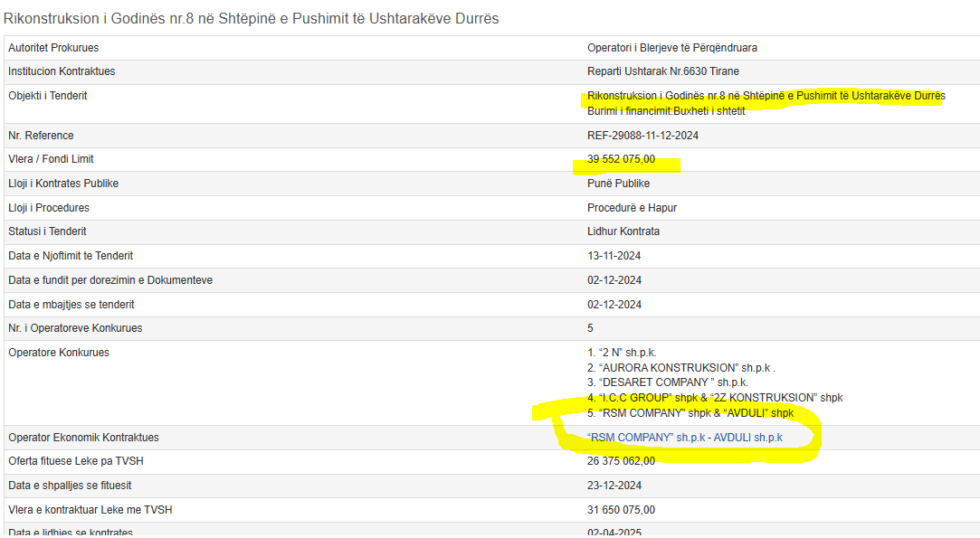Screen dimensions: 980x538
Task: Click the contracted value 31 650 075,00
Action: [x=621, y=510]
